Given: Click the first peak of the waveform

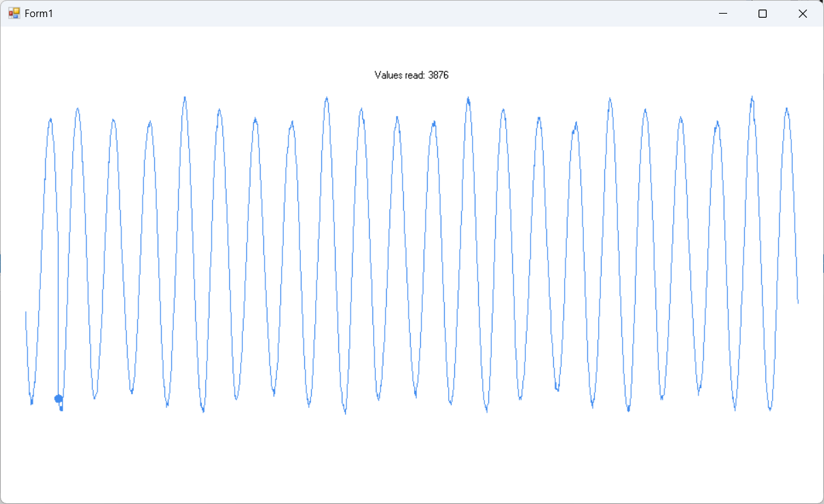Looking at the screenshot, I should (50, 119).
